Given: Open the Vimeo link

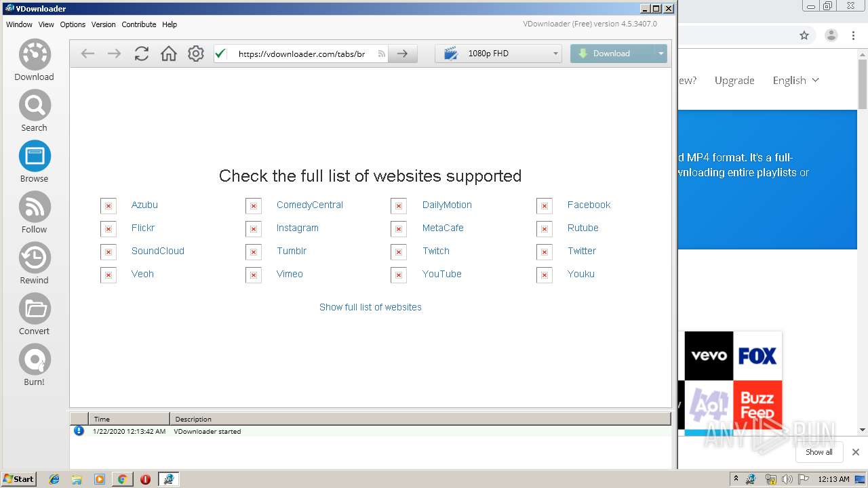Looking at the screenshot, I should (290, 274).
